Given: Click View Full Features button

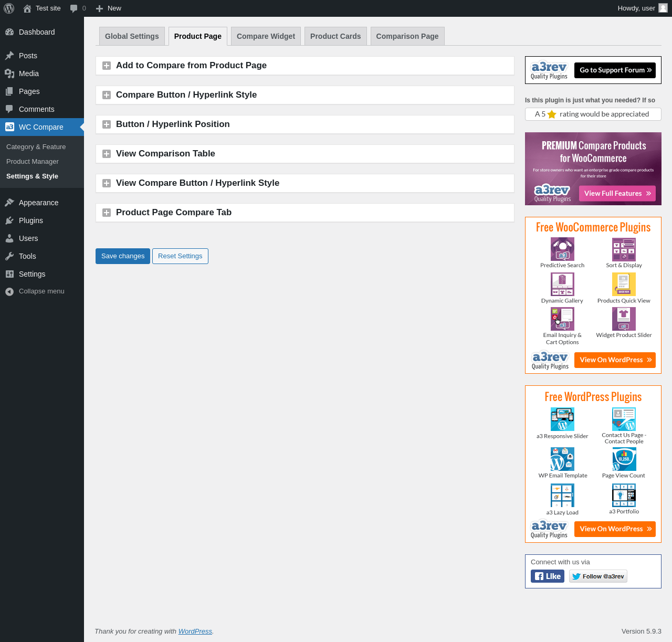Looking at the screenshot, I should tap(617, 193).
